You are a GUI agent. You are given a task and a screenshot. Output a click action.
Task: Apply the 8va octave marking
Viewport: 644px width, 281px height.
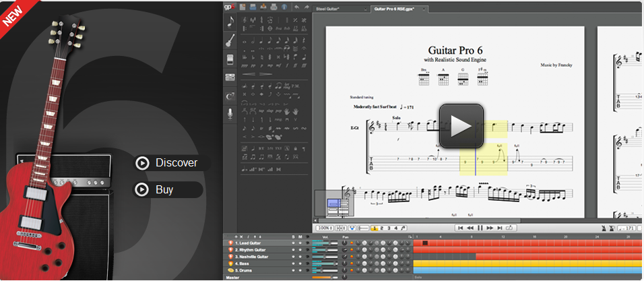click(x=278, y=28)
